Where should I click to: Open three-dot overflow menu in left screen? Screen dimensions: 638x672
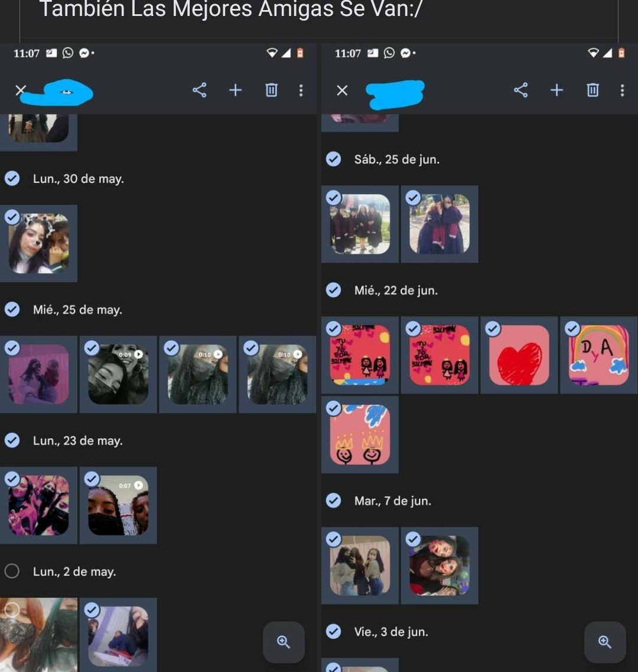(301, 90)
